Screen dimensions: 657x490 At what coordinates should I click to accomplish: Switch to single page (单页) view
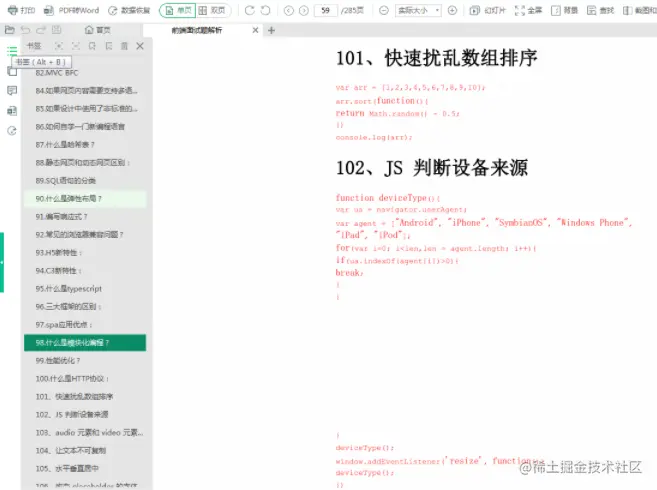click(x=178, y=10)
